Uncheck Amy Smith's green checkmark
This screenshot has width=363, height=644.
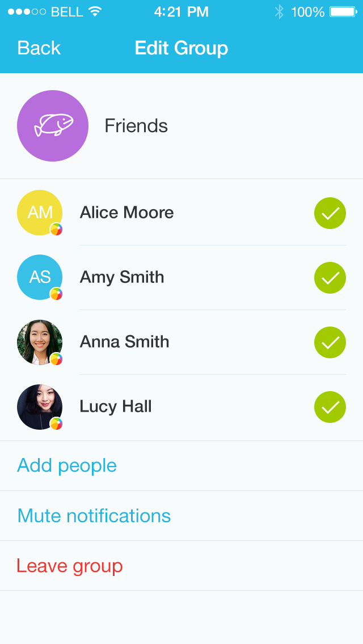click(330, 278)
